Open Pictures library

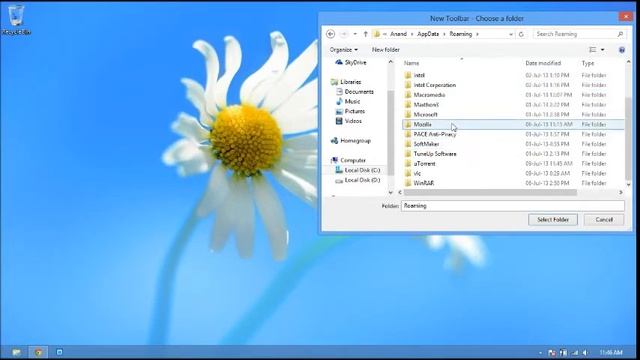click(x=350, y=111)
